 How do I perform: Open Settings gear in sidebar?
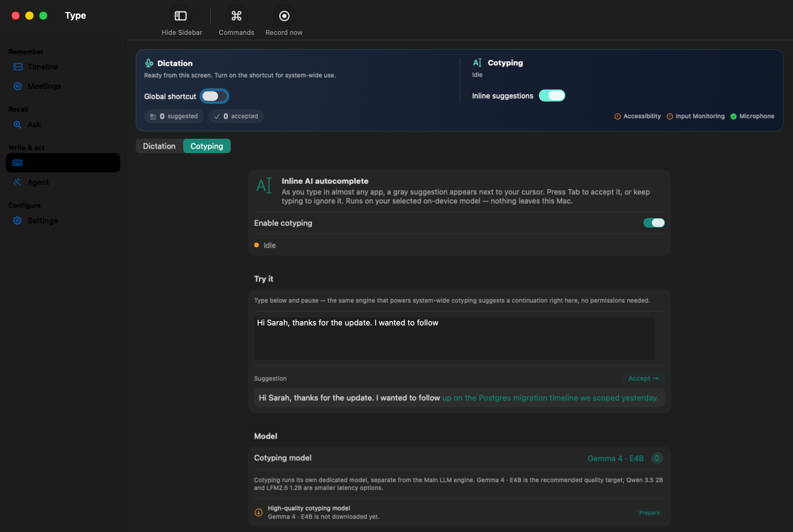[63, 221]
